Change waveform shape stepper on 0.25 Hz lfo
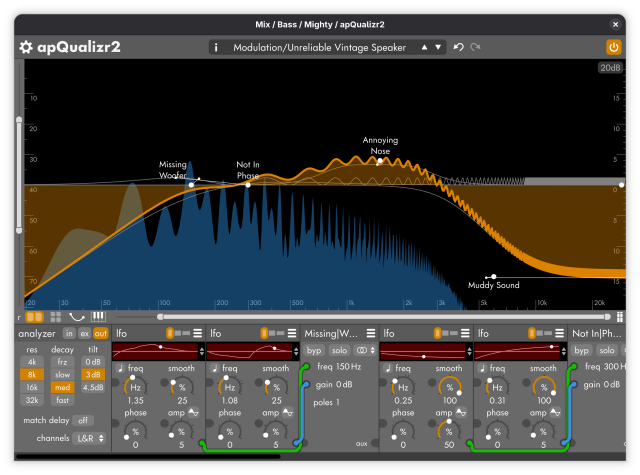This screenshot has height=475, width=640. pyautogui.click(x=469, y=351)
